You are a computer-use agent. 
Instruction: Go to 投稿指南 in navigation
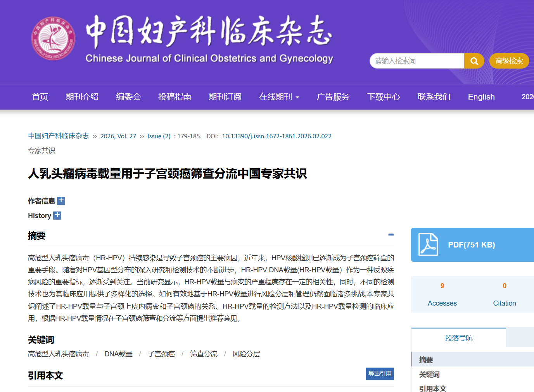[175, 97]
